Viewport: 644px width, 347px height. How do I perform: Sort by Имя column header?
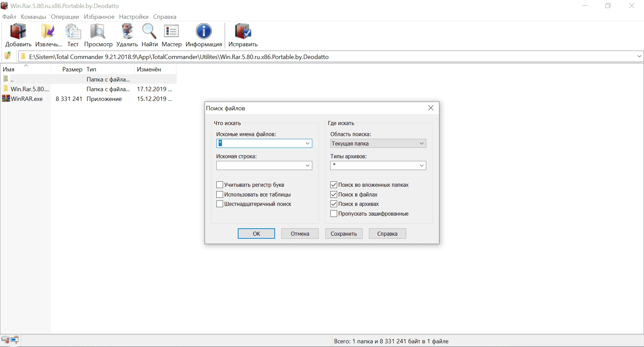point(25,69)
